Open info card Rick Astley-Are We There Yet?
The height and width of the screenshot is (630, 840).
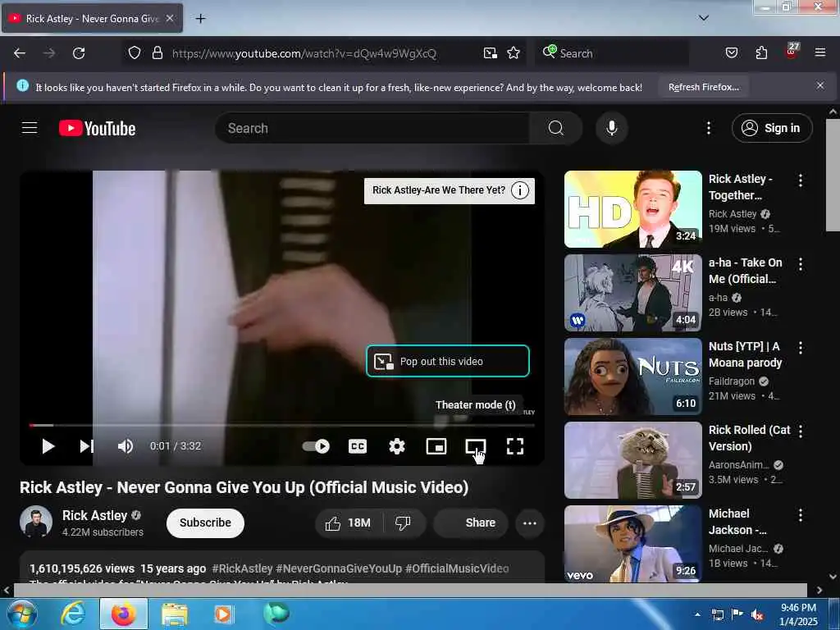pos(450,190)
